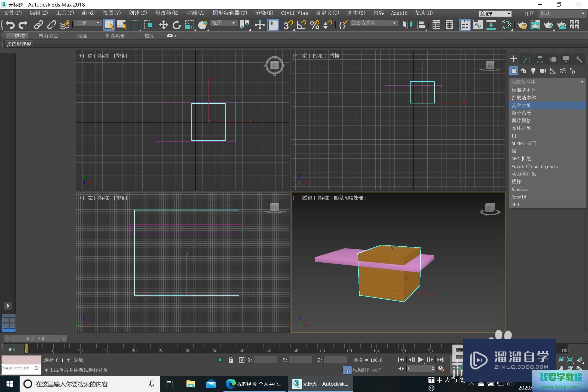Switch to the Lights category icon
588x392 pixels.
533,71
